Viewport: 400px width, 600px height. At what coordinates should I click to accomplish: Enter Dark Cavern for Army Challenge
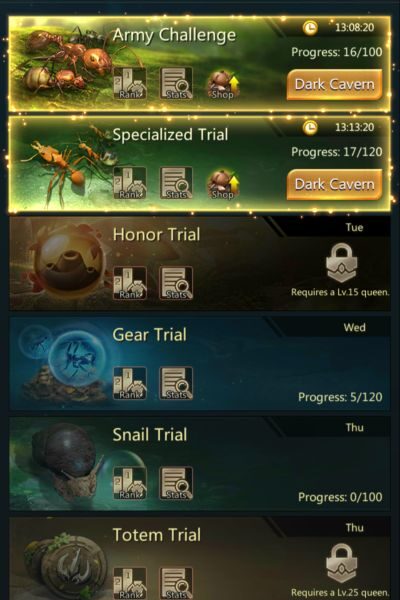[x=335, y=85]
